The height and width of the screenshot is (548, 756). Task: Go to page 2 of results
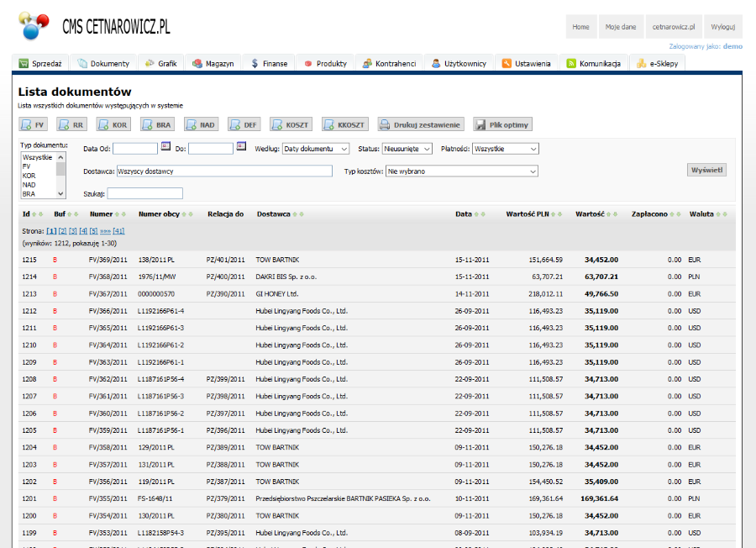pyautogui.click(x=62, y=230)
